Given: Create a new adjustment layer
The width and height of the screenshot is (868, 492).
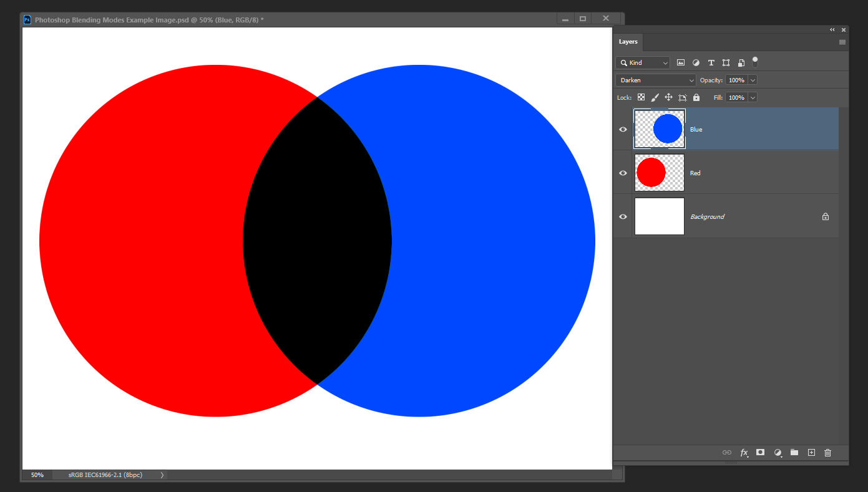Looking at the screenshot, I should pos(778,453).
